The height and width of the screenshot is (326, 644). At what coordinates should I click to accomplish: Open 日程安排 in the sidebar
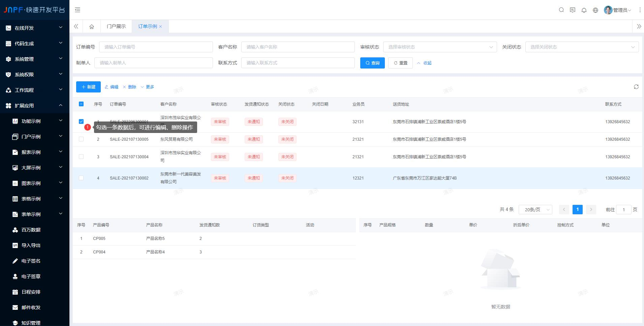coord(35,292)
